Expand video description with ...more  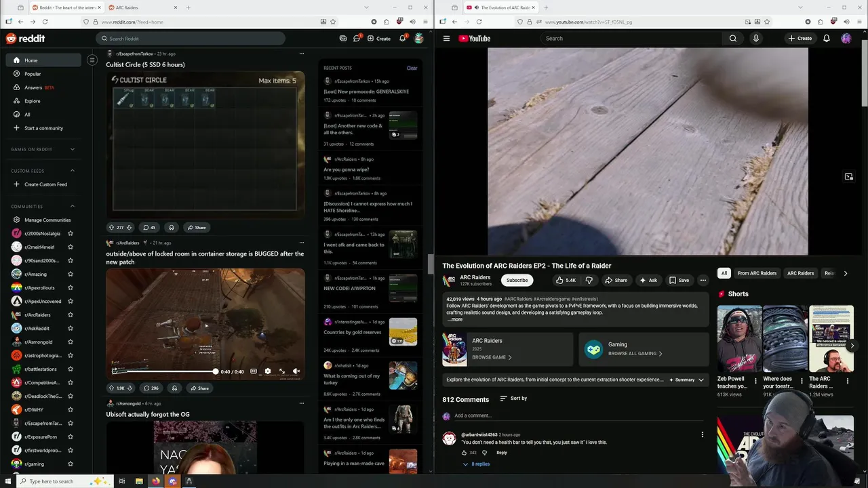pos(456,319)
